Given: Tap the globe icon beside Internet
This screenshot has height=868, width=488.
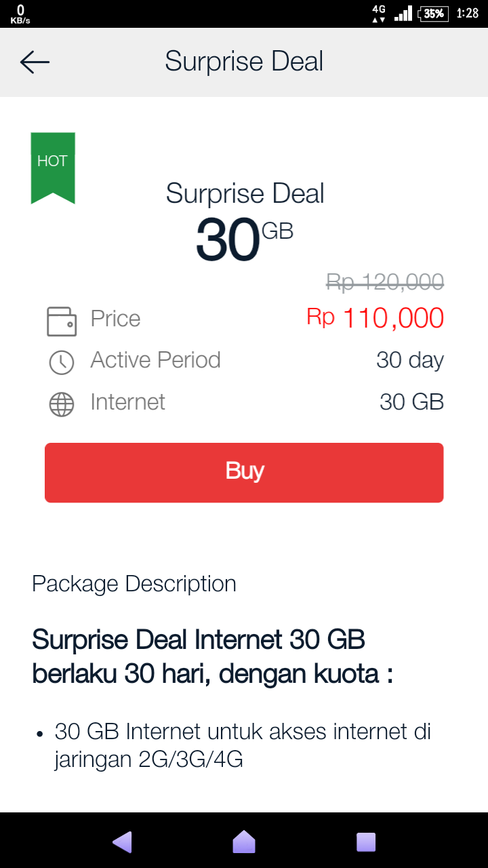Looking at the screenshot, I should pos(62,404).
